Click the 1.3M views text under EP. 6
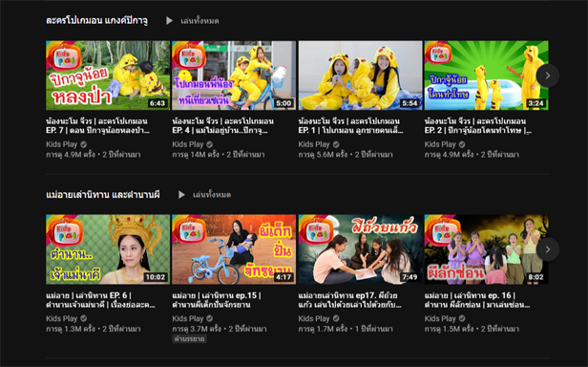Screen dimensions: 588x367 coord(71,329)
